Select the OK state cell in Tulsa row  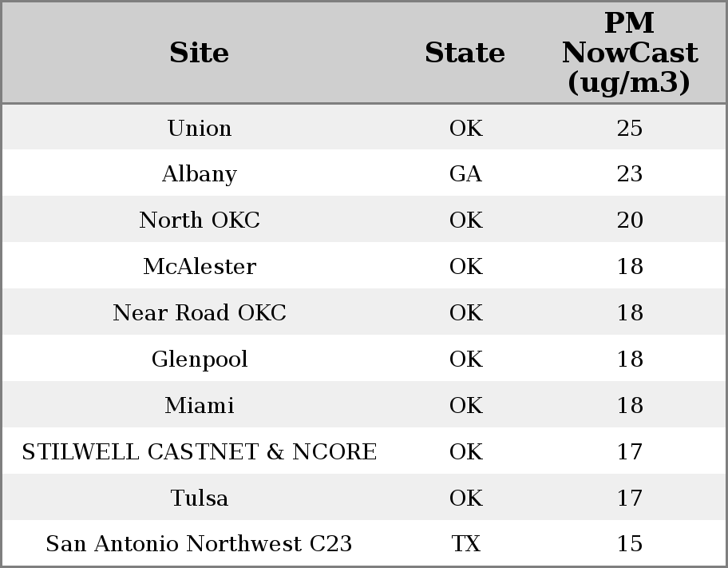point(465,498)
